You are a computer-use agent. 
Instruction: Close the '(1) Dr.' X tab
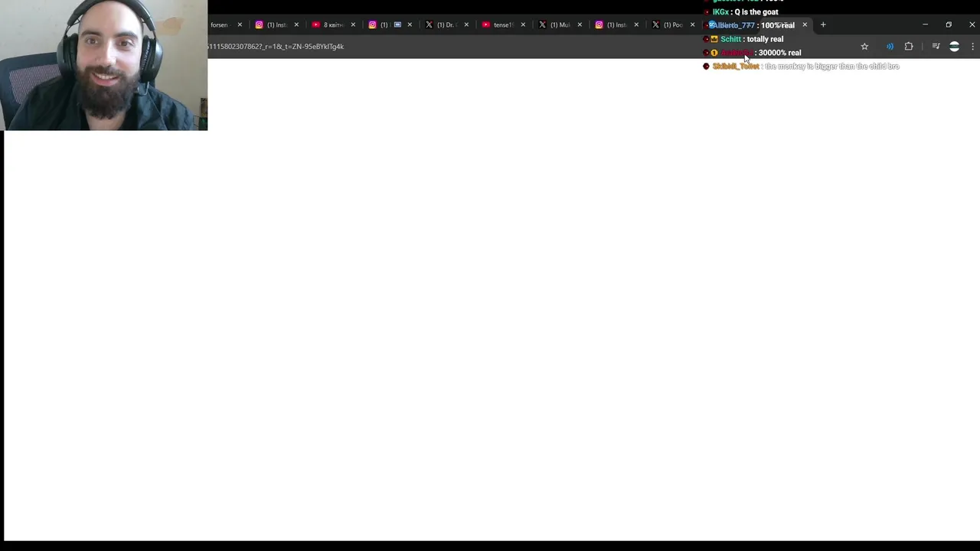[466, 24]
